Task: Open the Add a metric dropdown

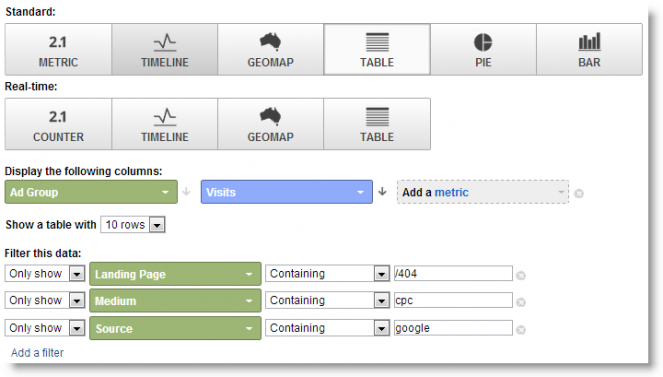Action: click(482, 192)
